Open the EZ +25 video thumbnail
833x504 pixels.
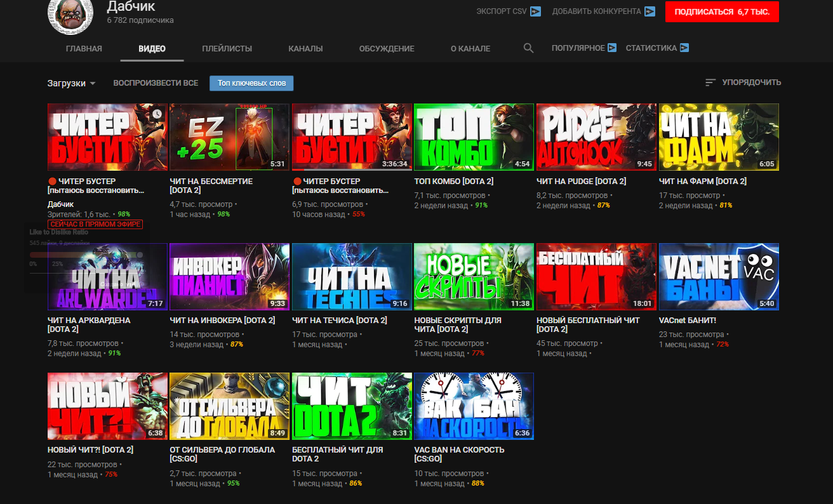coord(229,137)
